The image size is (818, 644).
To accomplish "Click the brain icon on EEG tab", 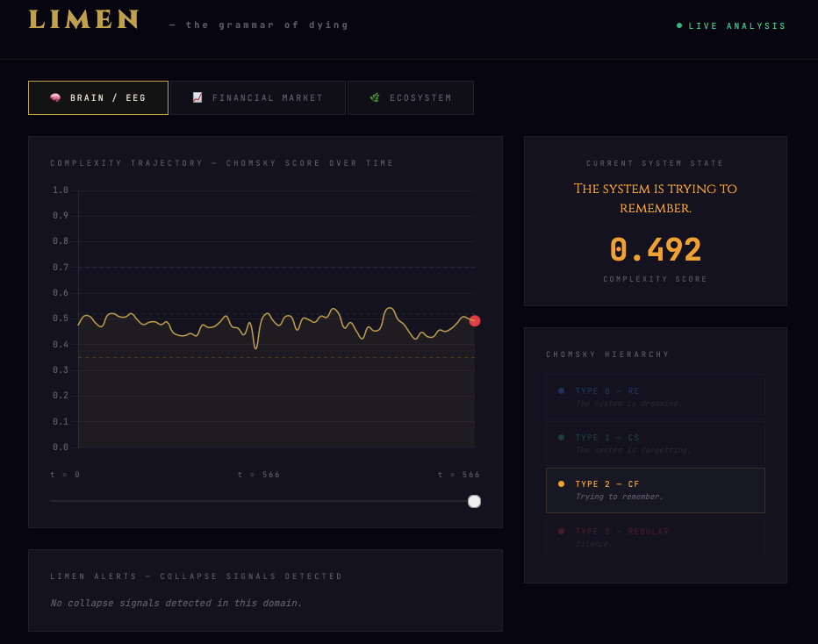I will (x=55, y=97).
